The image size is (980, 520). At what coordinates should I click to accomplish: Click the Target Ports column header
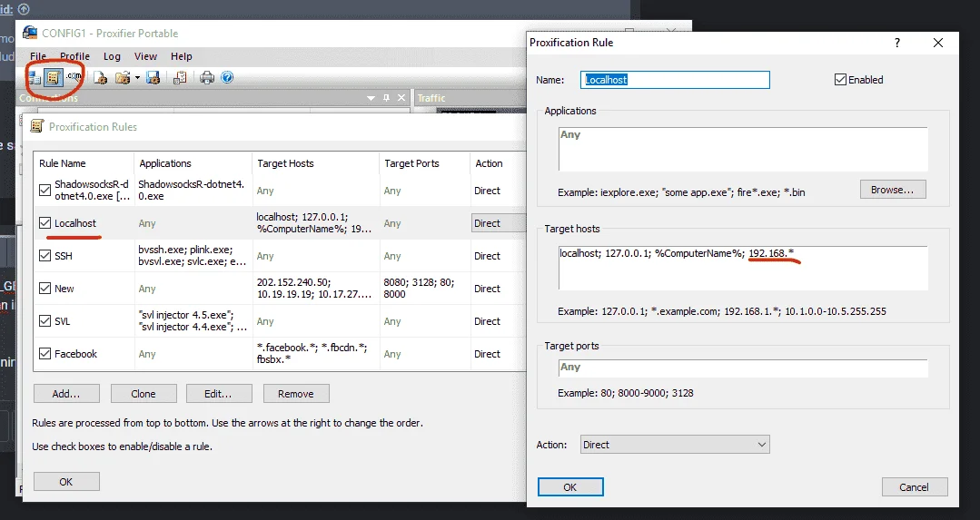(424, 163)
